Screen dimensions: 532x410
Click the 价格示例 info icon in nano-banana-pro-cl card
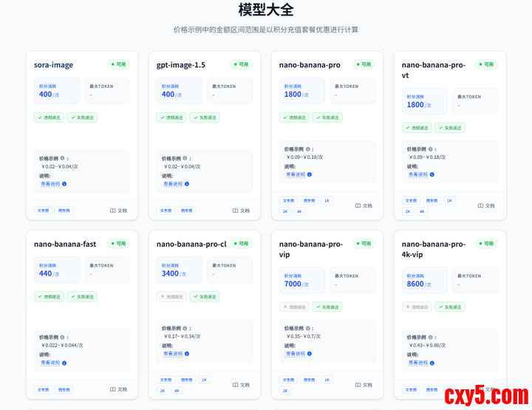pos(185,328)
